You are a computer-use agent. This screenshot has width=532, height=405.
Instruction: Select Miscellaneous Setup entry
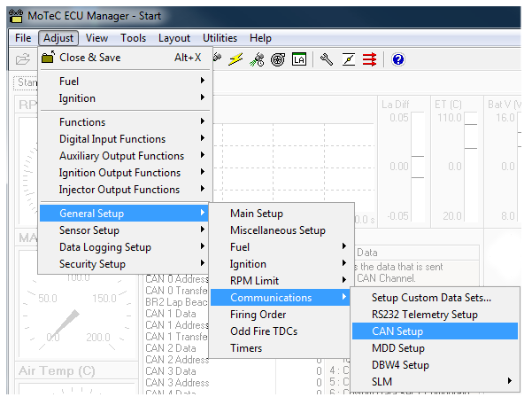click(281, 230)
